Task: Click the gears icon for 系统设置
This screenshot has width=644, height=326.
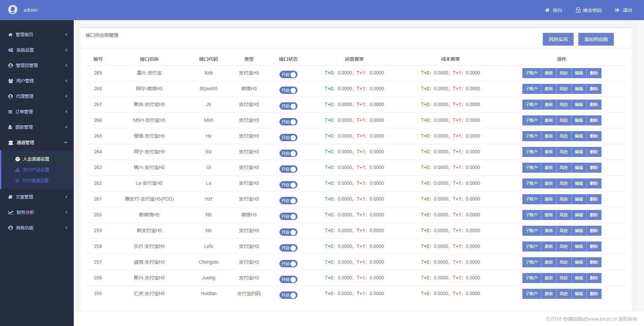Action: tap(11, 50)
